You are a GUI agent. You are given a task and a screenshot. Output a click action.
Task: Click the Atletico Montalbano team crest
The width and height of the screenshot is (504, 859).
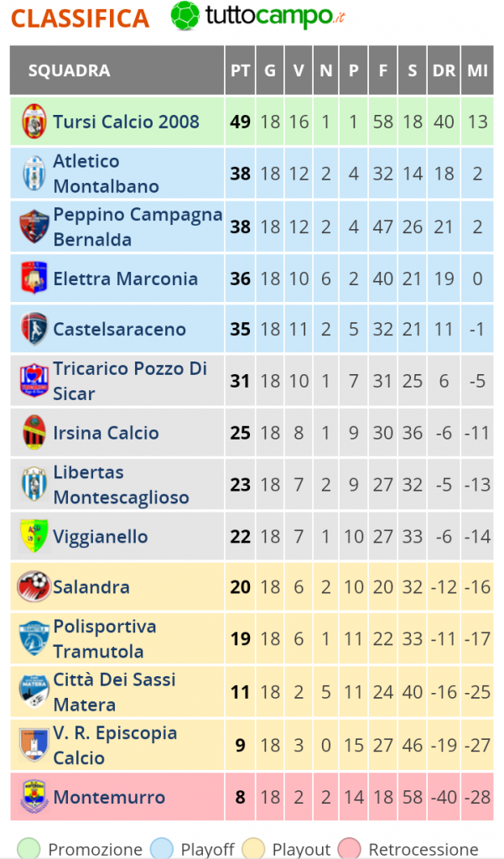coord(34,174)
